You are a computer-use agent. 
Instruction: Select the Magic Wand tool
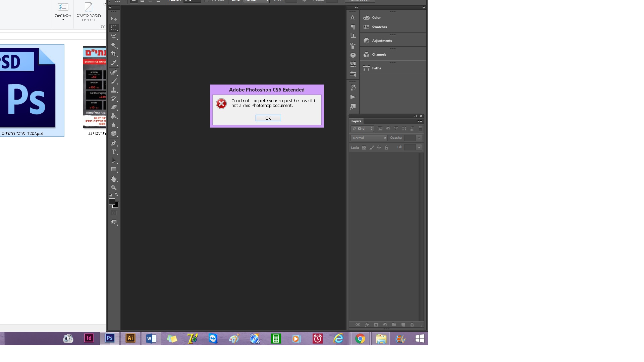point(114,45)
